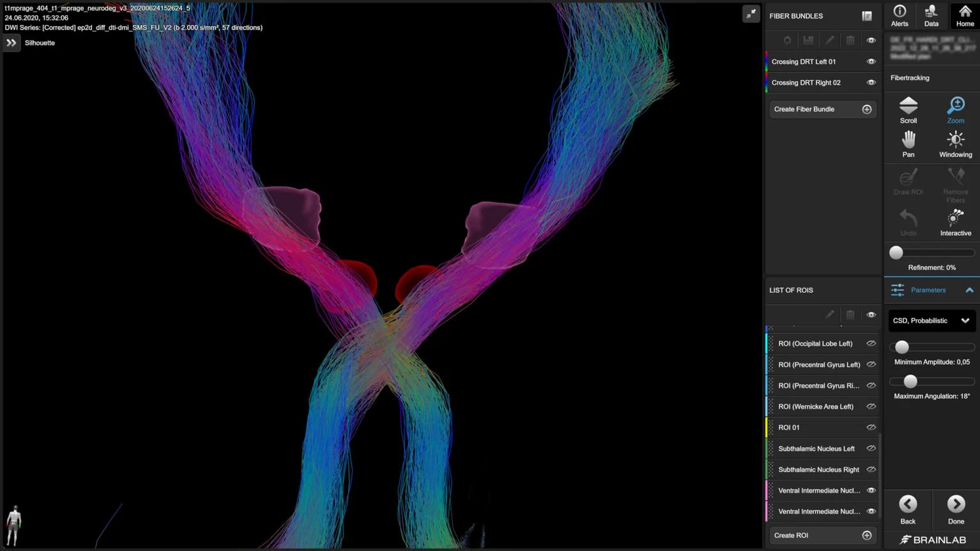Click the plus icon beside Create Fiber Bundle
The image size is (980, 551).
click(x=867, y=109)
